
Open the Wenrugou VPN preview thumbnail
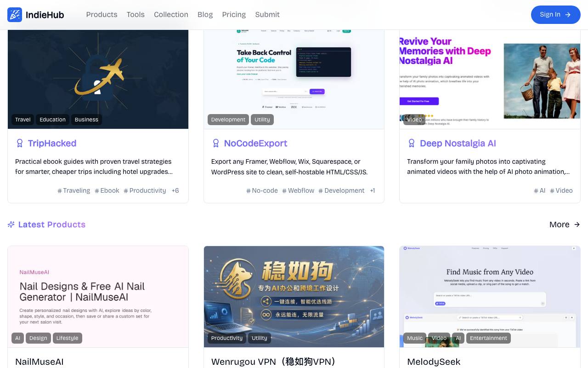(294, 297)
